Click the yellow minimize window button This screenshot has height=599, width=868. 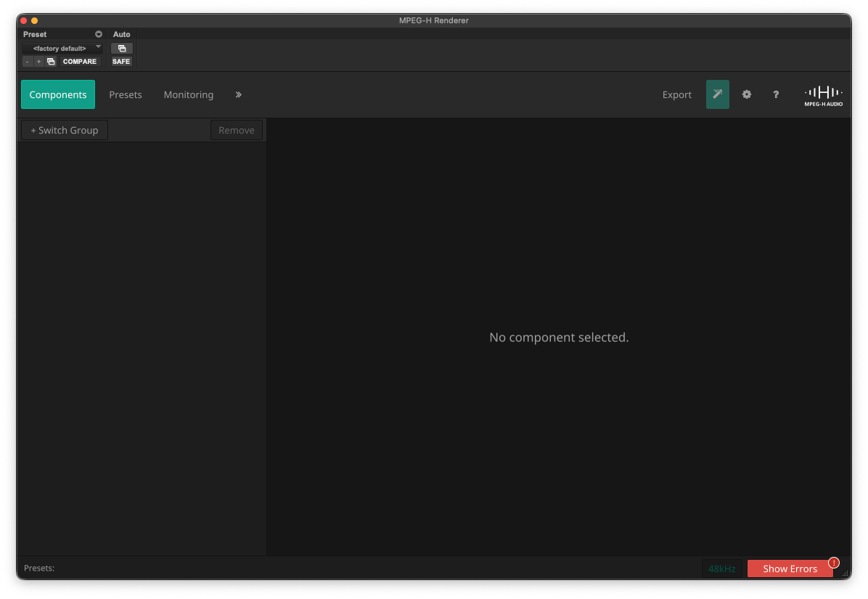(x=34, y=20)
